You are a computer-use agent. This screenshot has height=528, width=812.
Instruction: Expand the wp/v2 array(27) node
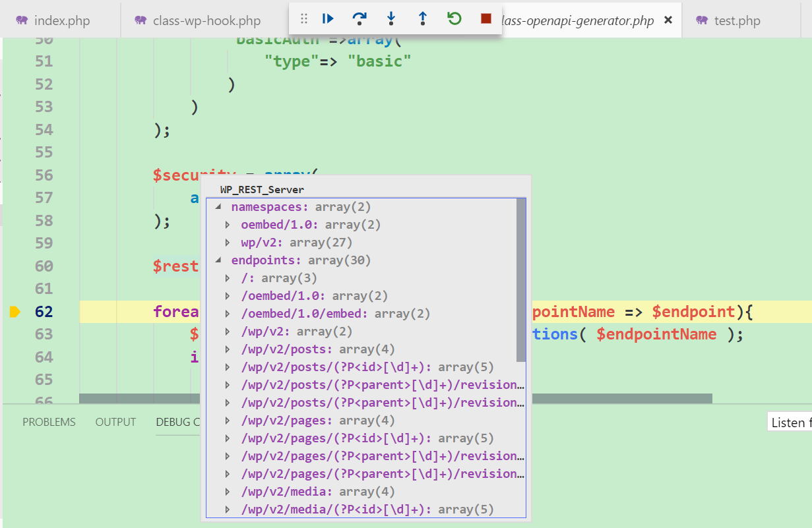coord(228,243)
